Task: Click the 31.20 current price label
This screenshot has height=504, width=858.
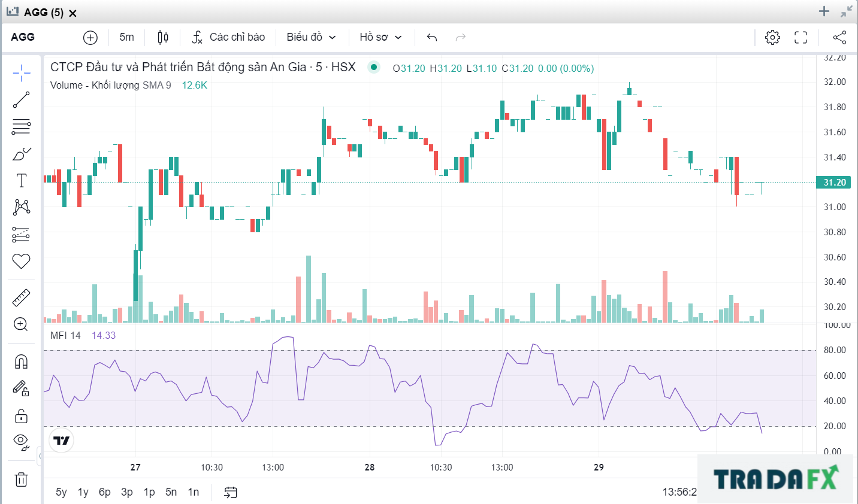Action: point(833,182)
